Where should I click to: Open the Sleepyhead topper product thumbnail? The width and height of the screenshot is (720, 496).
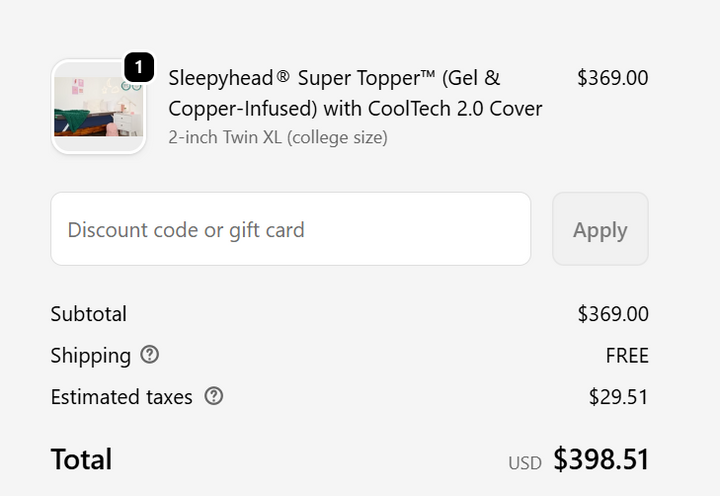coord(98,108)
